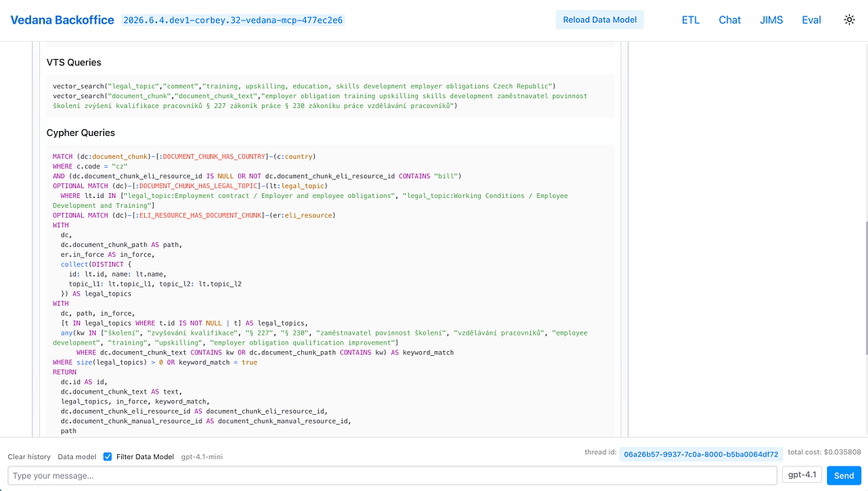This screenshot has height=491, width=868.
Task: Click the RETURN keyword line
Action: [65, 372]
